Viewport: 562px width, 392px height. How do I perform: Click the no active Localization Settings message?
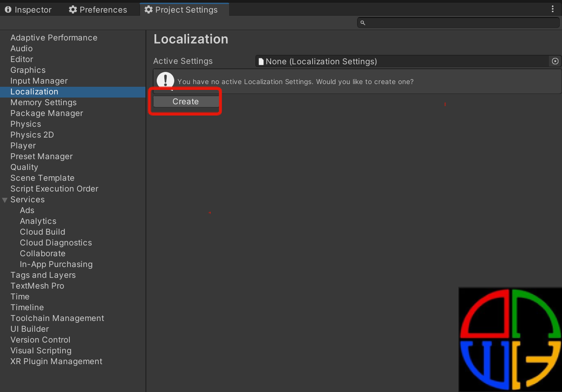(296, 81)
